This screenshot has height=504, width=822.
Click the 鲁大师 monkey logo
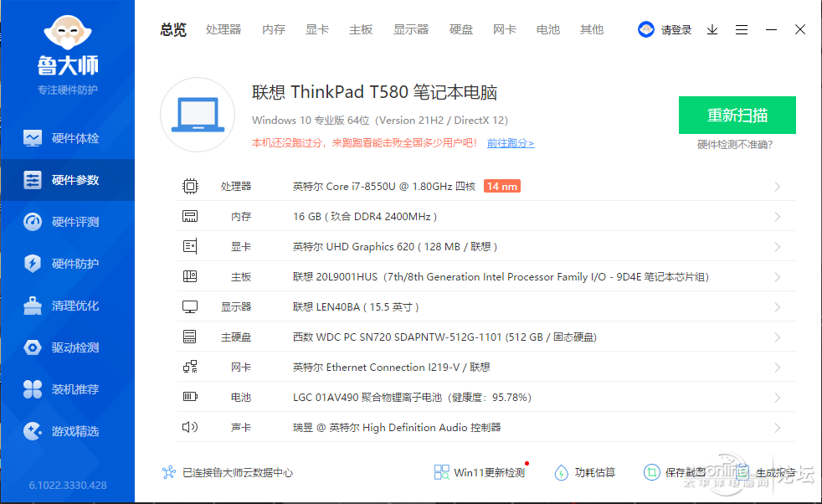(x=68, y=33)
